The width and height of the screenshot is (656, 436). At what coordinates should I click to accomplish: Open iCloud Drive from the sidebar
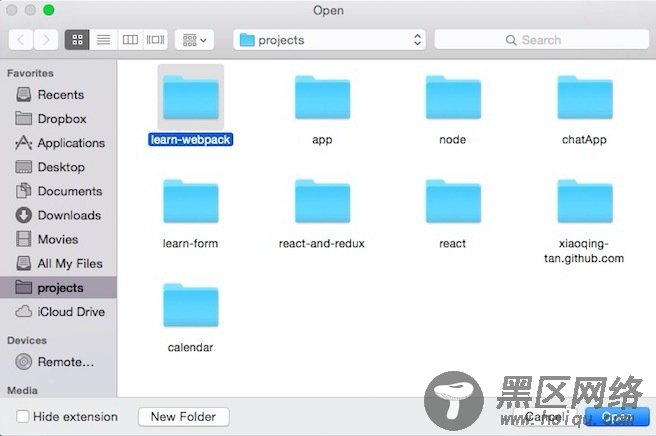coord(59,312)
